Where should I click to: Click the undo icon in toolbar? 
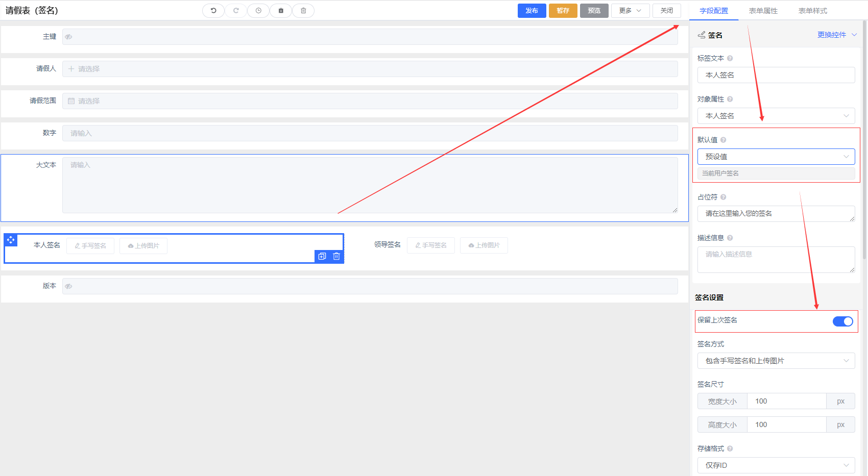coord(213,11)
